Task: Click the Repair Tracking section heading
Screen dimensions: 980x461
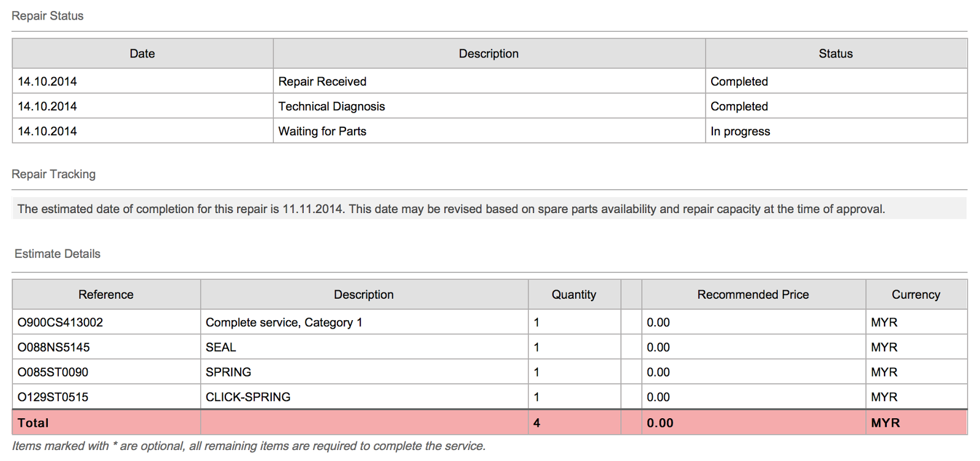Action: click(x=53, y=174)
